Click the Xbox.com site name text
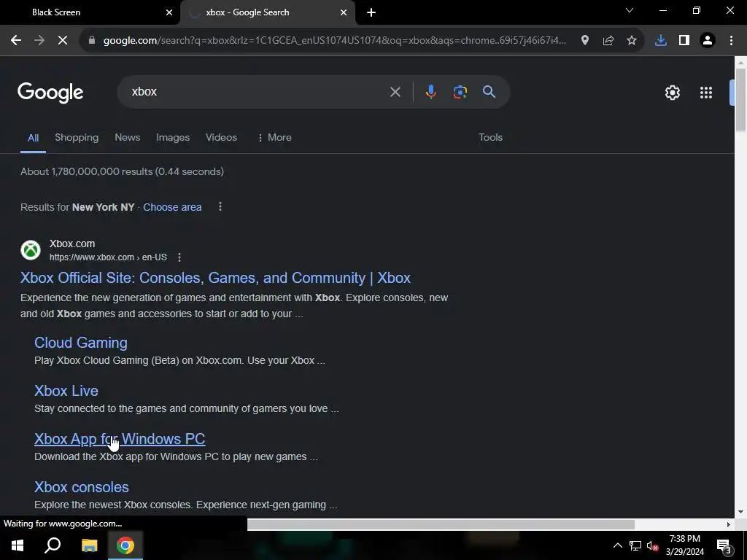This screenshot has width=747, height=560. pos(72,244)
